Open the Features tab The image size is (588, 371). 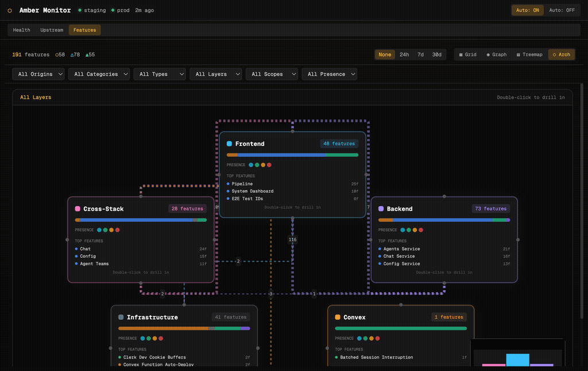(x=85, y=30)
